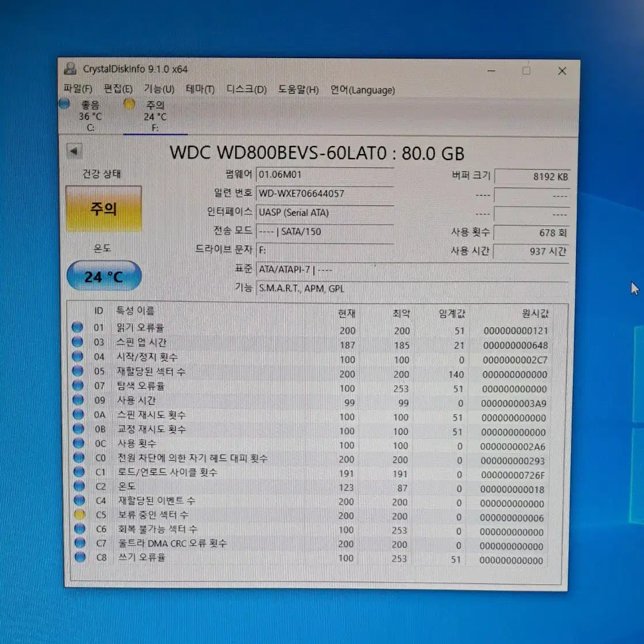The width and height of the screenshot is (644, 644).
Task: Select the 로드/언로드 사이클 횟수 row
Action: (310, 473)
